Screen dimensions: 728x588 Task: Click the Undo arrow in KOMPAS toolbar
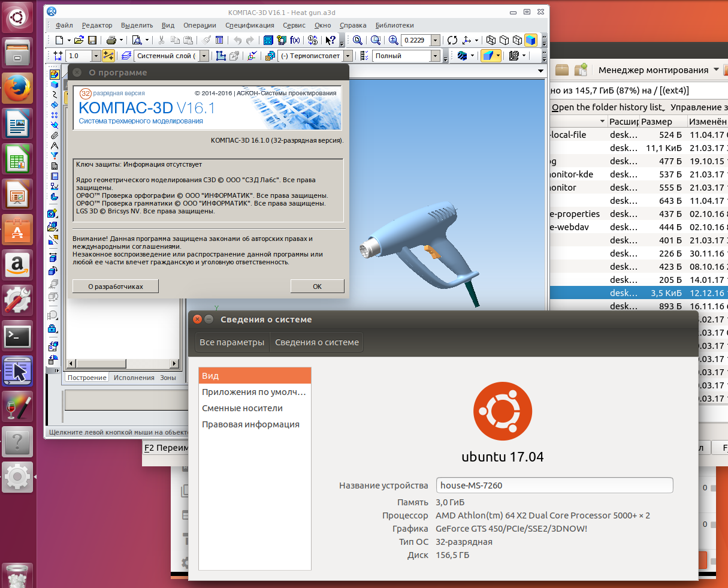237,40
